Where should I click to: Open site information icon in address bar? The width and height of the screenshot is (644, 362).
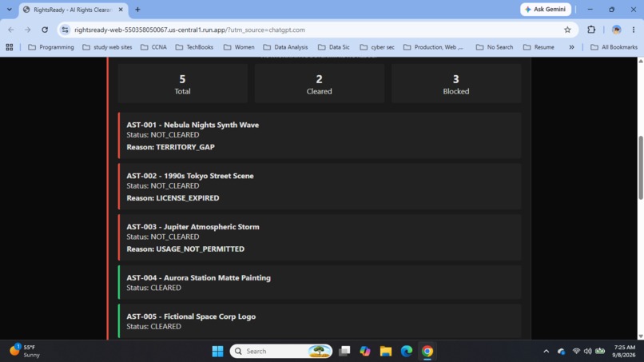click(x=65, y=30)
